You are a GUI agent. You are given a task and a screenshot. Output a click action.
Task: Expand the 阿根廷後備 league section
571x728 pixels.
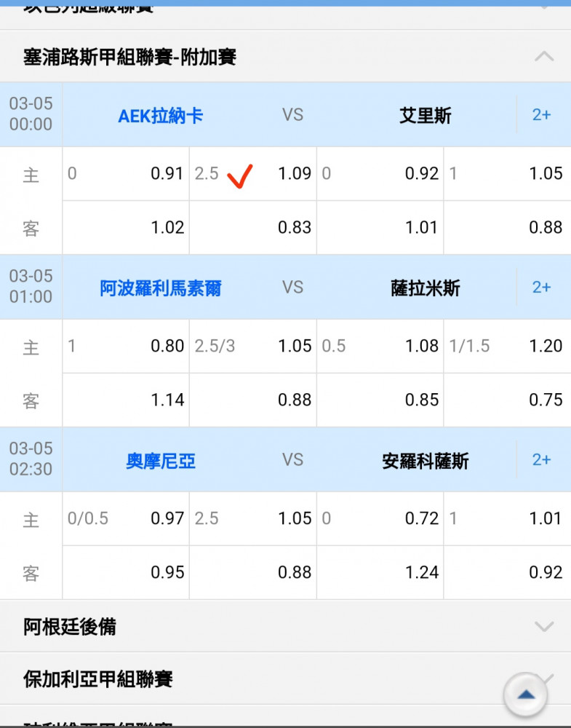543,626
